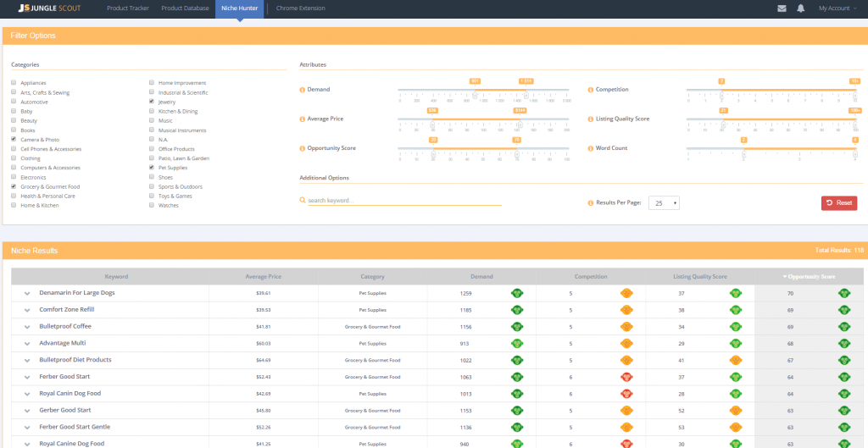The height and width of the screenshot is (448, 868).
Task: Uncheck the Grocery & Gourmet Food category
Action: click(14, 186)
